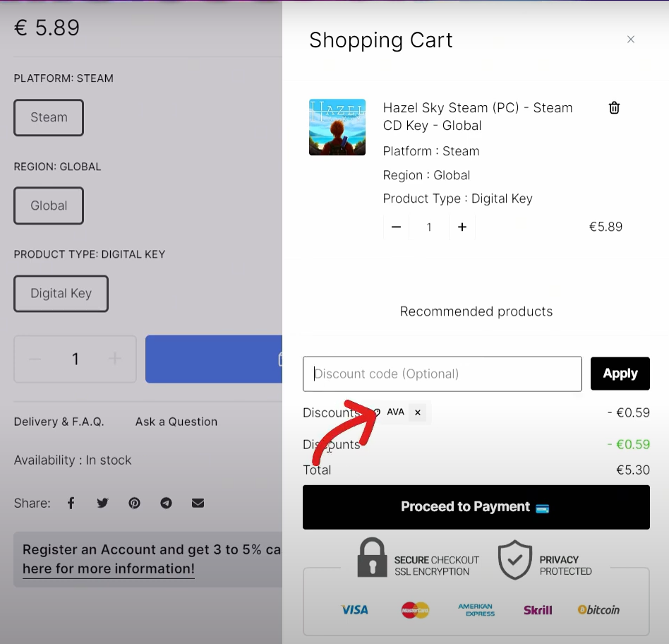Select the Steam platform option
The height and width of the screenshot is (644, 669).
click(49, 117)
